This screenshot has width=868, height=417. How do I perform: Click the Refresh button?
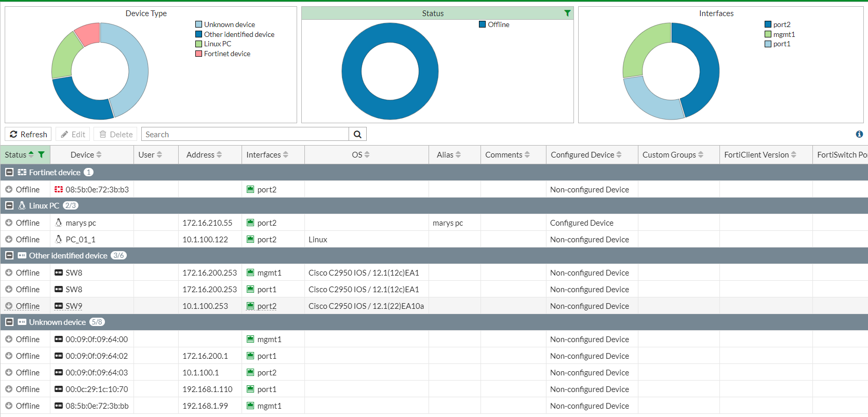coord(28,134)
